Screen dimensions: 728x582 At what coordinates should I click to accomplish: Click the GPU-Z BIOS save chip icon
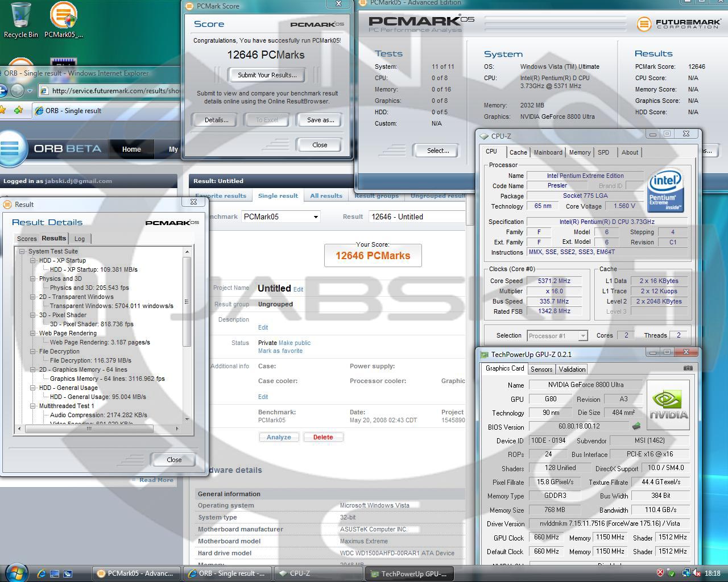[636, 426]
